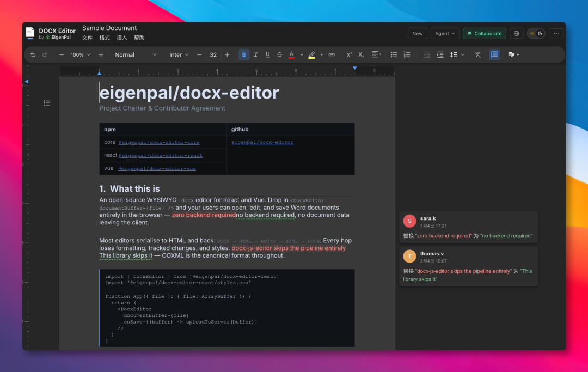Open the 插入 menu
Image resolution: width=588 pixels, height=372 pixels.
[x=122, y=38]
